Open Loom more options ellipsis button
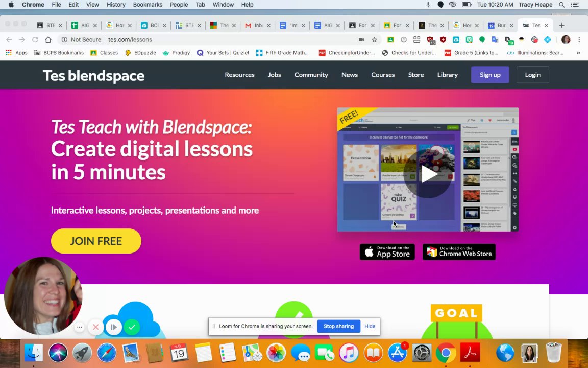The width and height of the screenshot is (588, 368). 79,327
